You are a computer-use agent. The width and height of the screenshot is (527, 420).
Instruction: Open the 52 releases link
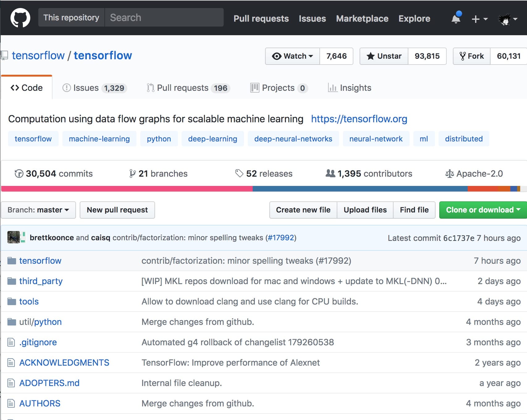[x=264, y=174]
